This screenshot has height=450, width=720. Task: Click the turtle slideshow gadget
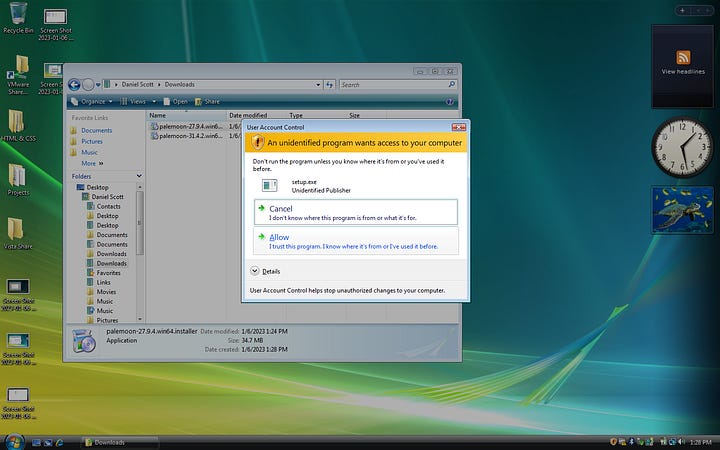click(x=682, y=209)
